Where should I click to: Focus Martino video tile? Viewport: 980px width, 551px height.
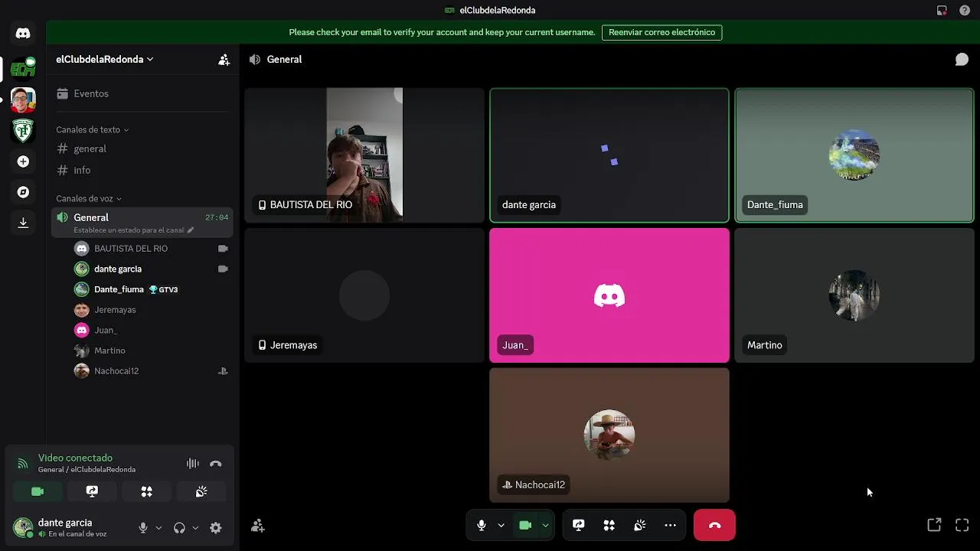pyautogui.click(x=854, y=295)
